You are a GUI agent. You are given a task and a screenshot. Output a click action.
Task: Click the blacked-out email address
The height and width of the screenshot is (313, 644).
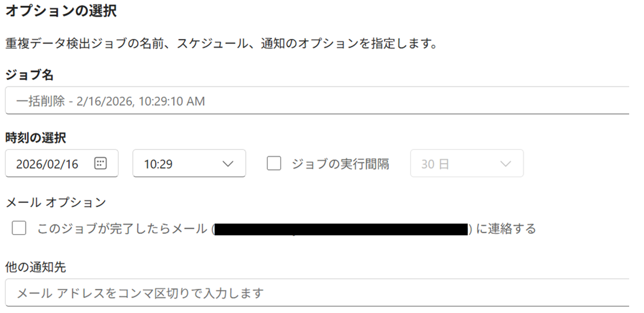[x=341, y=229]
